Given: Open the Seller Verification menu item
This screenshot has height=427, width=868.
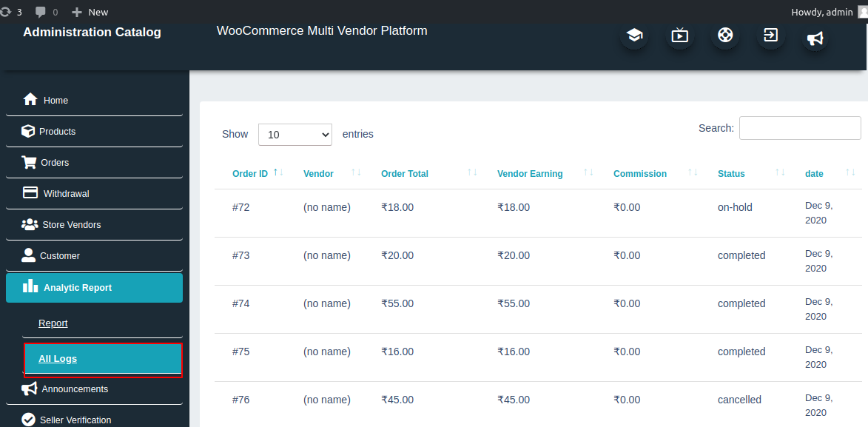Looking at the screenshot, I should pos(94,420).
